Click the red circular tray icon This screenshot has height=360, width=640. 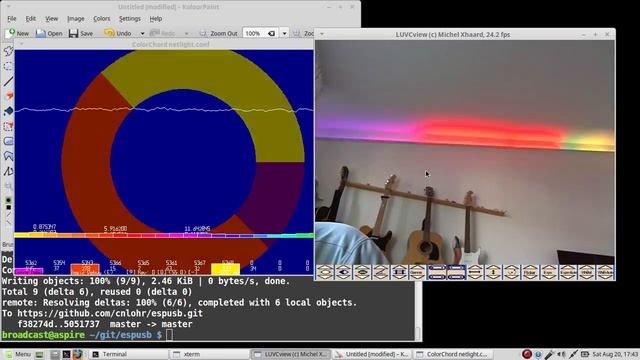[527, 354]
